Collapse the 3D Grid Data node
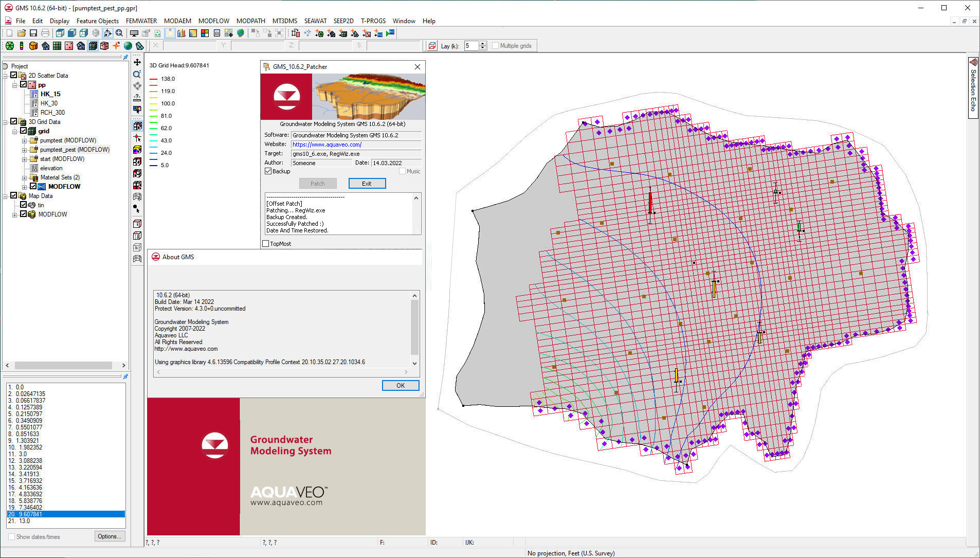 click(x=6, y=122)
